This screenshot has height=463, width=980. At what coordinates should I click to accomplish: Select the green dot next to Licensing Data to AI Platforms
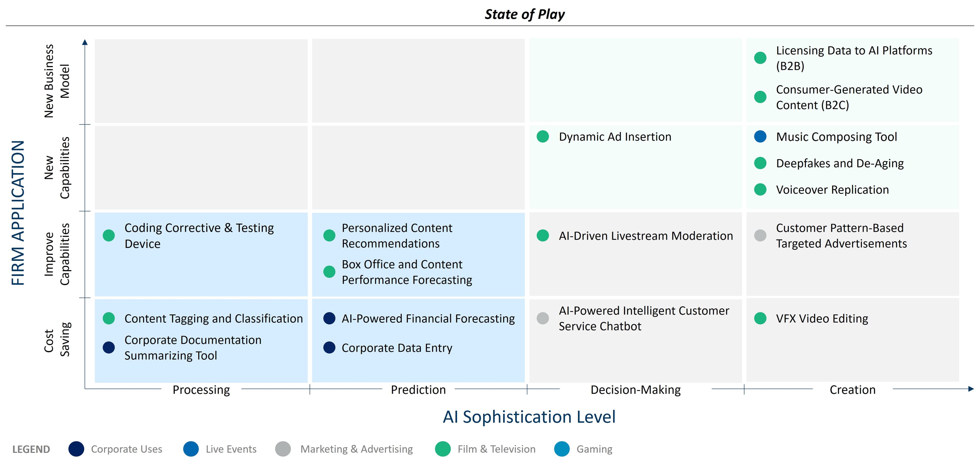[x=760, y=58]
